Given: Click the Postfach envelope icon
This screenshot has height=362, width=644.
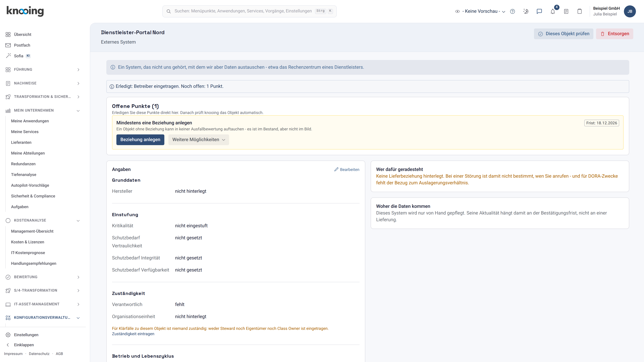Looking at the screenshot, I should [8, 45].
